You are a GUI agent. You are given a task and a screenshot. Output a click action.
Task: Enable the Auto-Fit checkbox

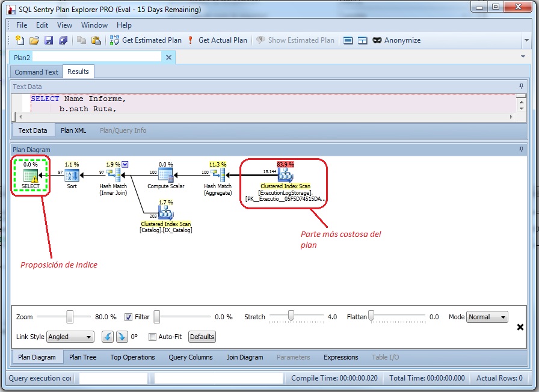[152, 337]
